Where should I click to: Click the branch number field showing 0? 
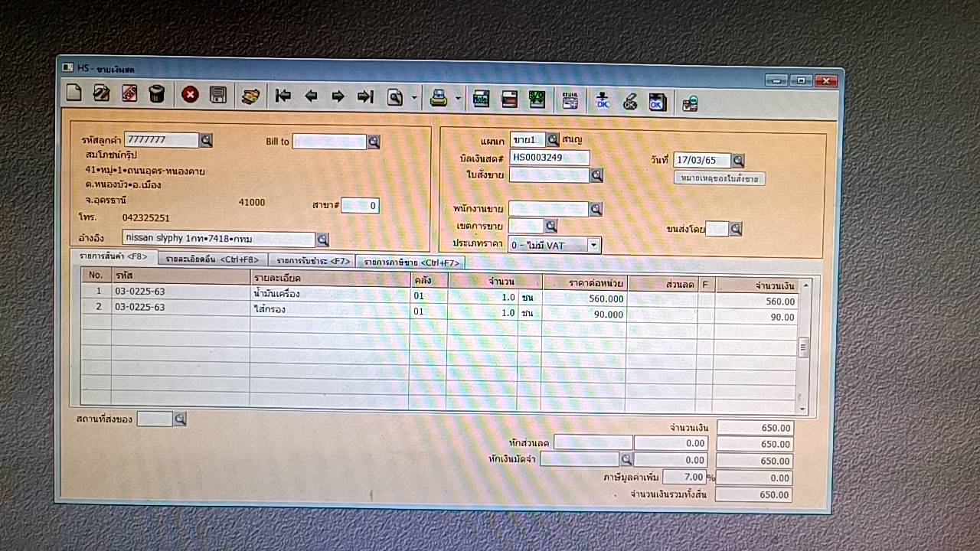[360, 206]
